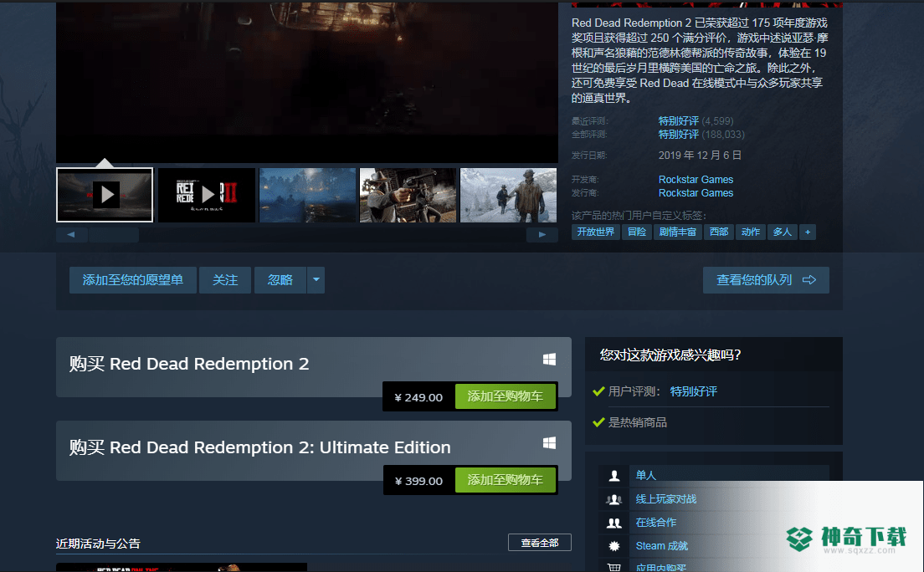
Task: Click the ¥ 399.00 price label
Action: tap(418, 482)
